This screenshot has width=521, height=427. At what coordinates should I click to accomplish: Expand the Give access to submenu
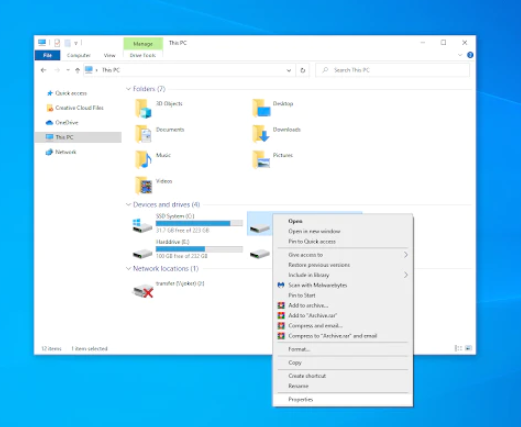[406, 255]
